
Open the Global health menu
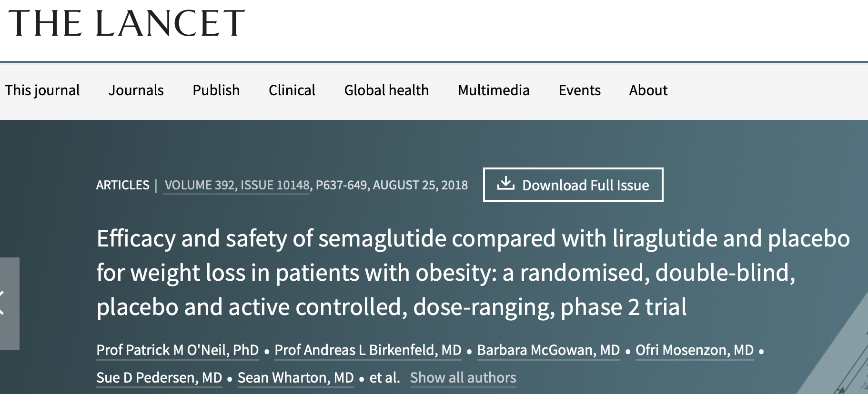click(386, 90)
